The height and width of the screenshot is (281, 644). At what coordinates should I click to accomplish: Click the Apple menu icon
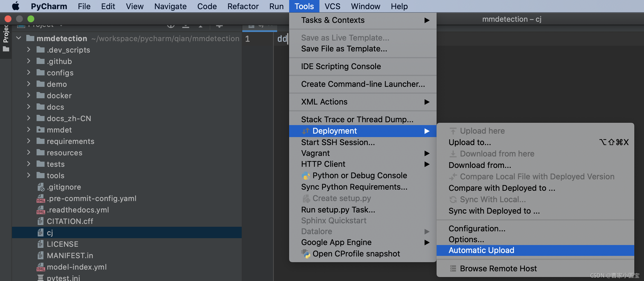click(16, 6)
